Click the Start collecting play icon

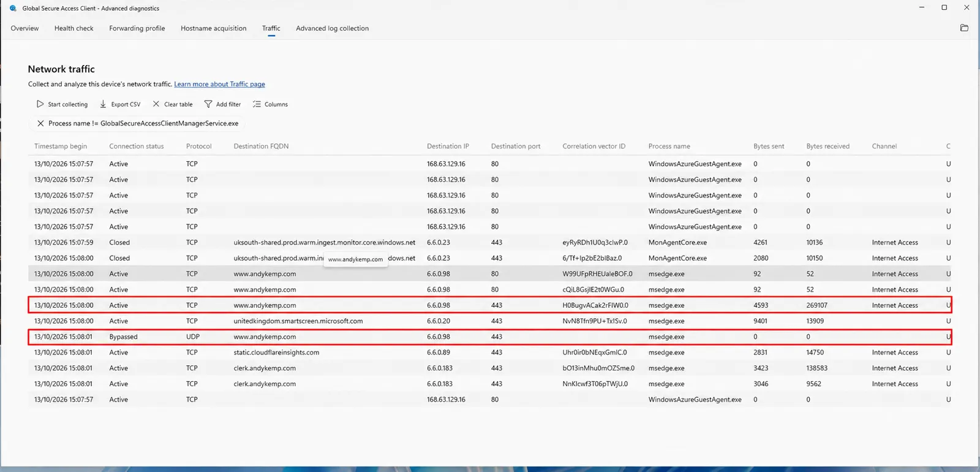tap(40, 104)
